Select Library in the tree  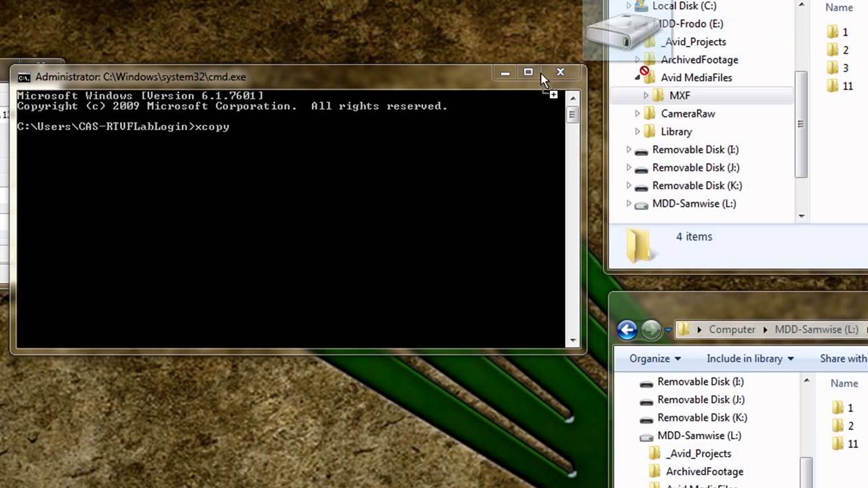coord(676,131)
